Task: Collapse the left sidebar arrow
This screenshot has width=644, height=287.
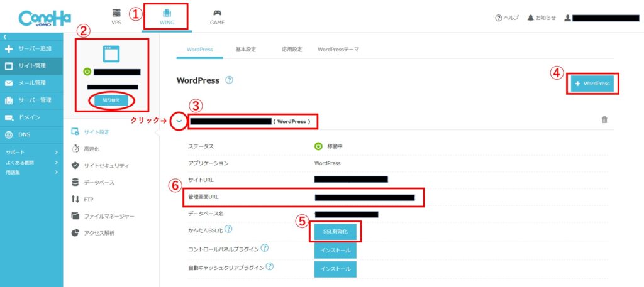Action: [x=5, y=37]
